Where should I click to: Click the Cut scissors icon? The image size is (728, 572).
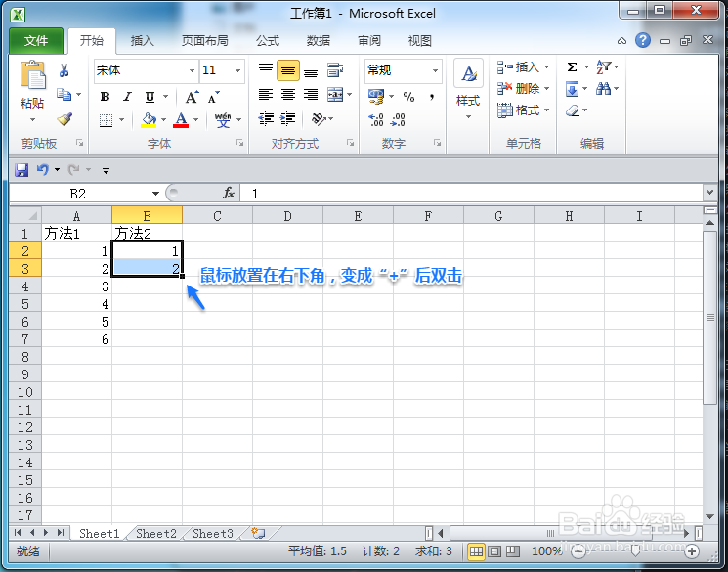click(64, 70)
